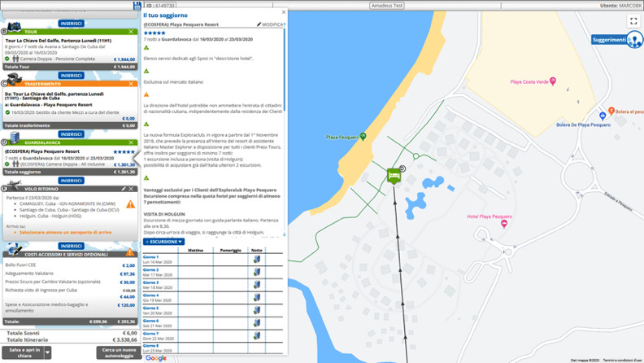This screenshot has width=644, height=363.
Task: Click the hotel night icon for Giorno 7
Action: click(257, 335)
